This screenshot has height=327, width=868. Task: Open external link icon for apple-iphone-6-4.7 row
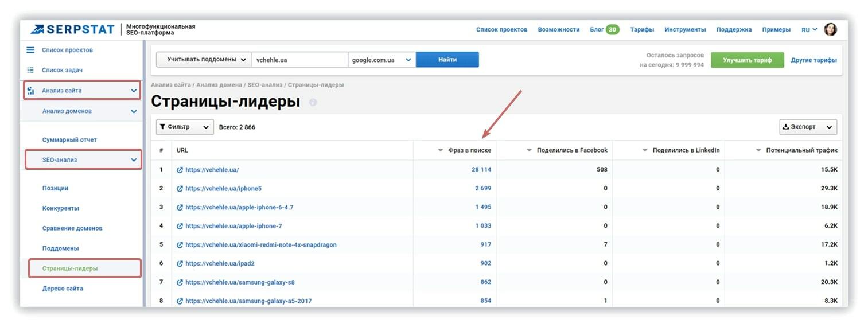point(180,207)
